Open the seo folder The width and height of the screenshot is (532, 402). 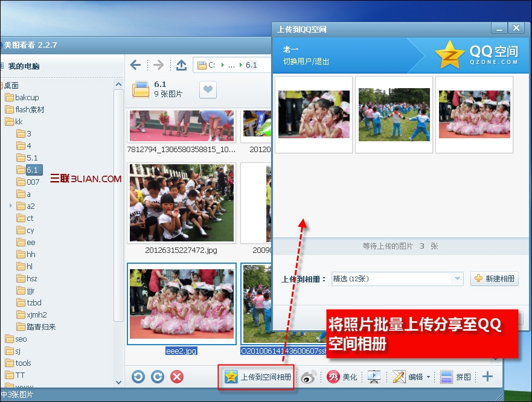tap(16, 339)
